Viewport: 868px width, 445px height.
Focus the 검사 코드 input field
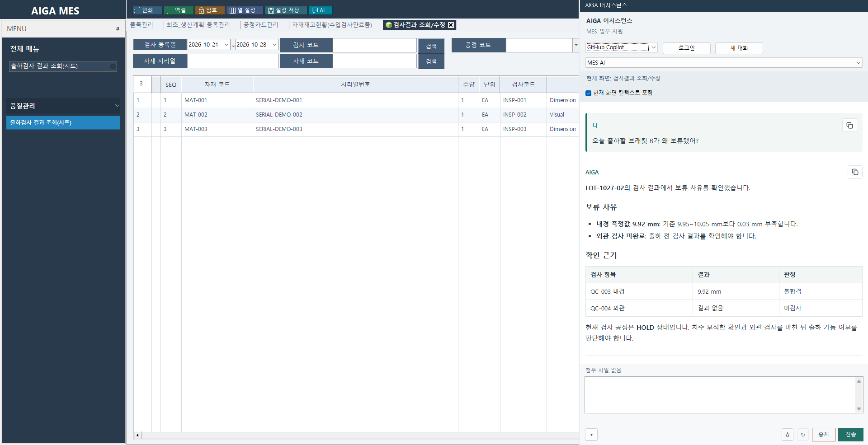pos(374,45)
